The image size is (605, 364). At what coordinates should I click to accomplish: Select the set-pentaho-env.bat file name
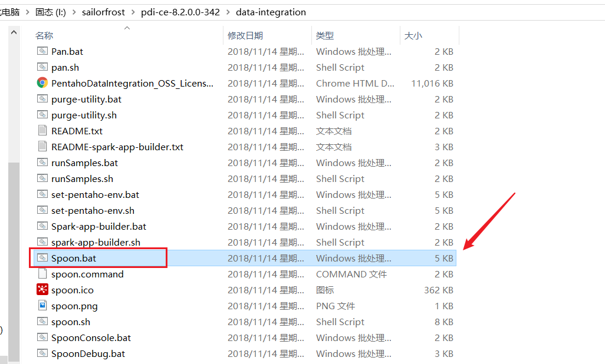[95, 195]
